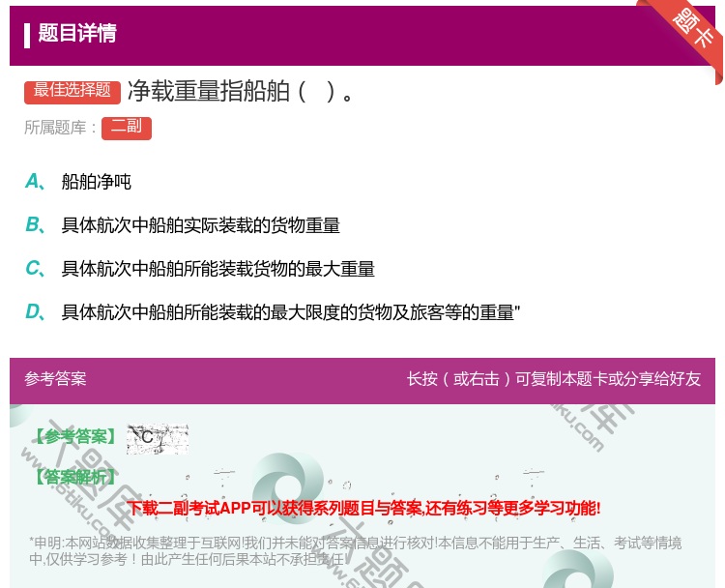Click the 长按（或右击）可复制本题卡 hint text
This screenshot has height=588, width=725.
tap(554, 379)
